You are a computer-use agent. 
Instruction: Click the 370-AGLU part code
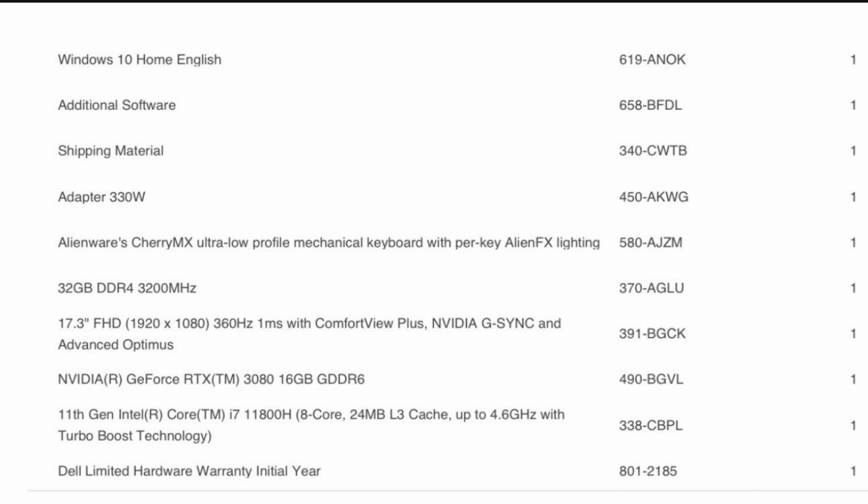pyautogui.click(x=651, y=288)
